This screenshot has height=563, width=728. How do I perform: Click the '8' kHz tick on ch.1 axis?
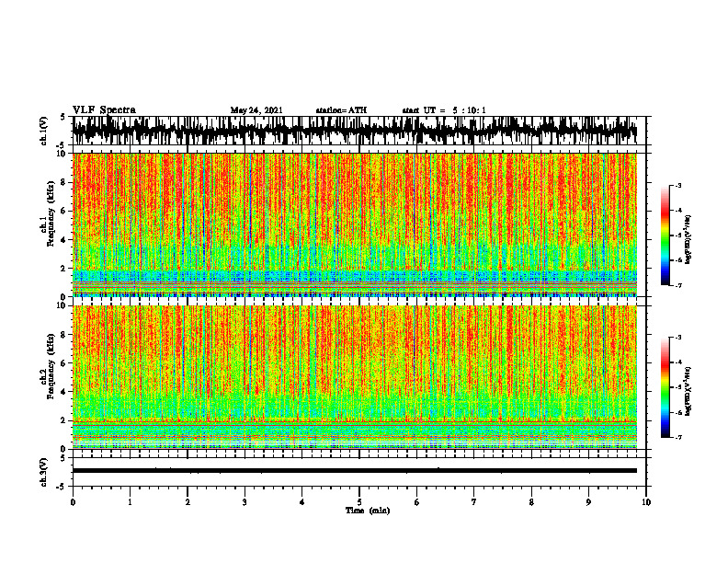[x=64, y=182]
